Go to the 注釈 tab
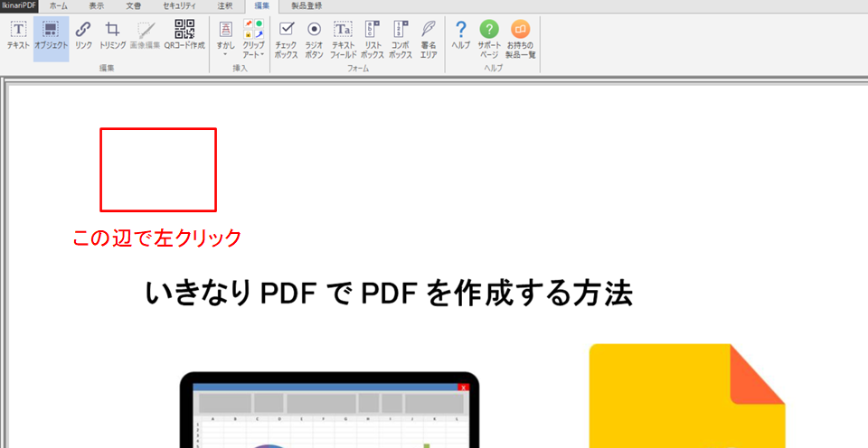 225,6
